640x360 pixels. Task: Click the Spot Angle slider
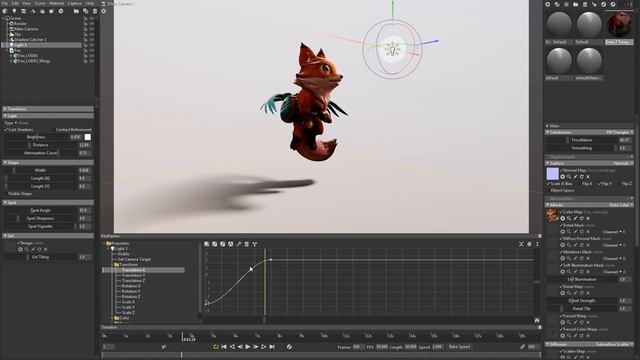pos(40,211)
